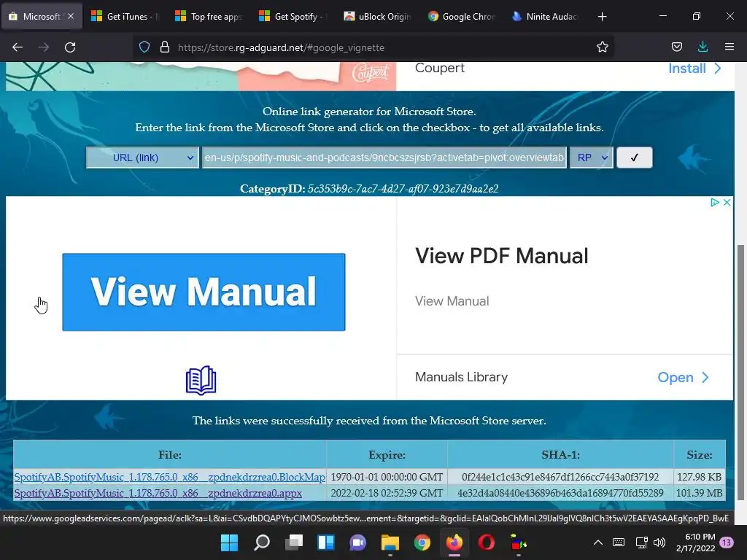The width and height of the screenshot is (747, 560).
Task: Click the checkmark generate button
Action: (x=634, y=157)
